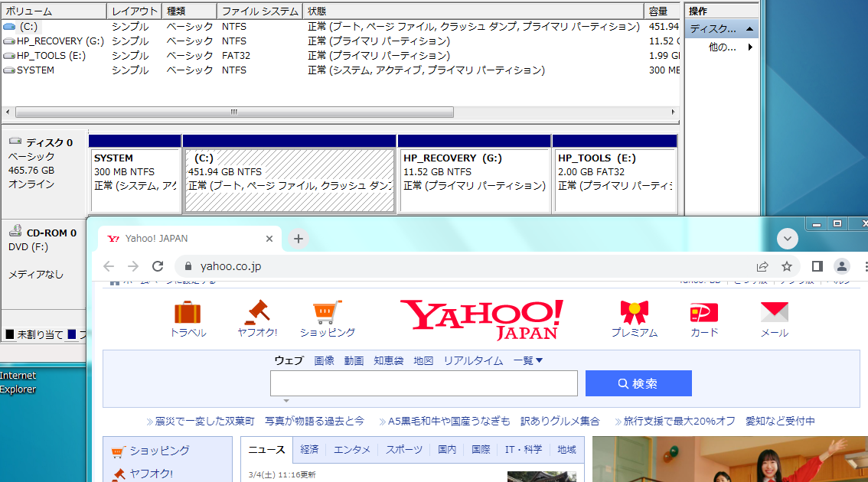Switch to 国内 tab
This screenshot has height=482, width=868.
(447, 449)
